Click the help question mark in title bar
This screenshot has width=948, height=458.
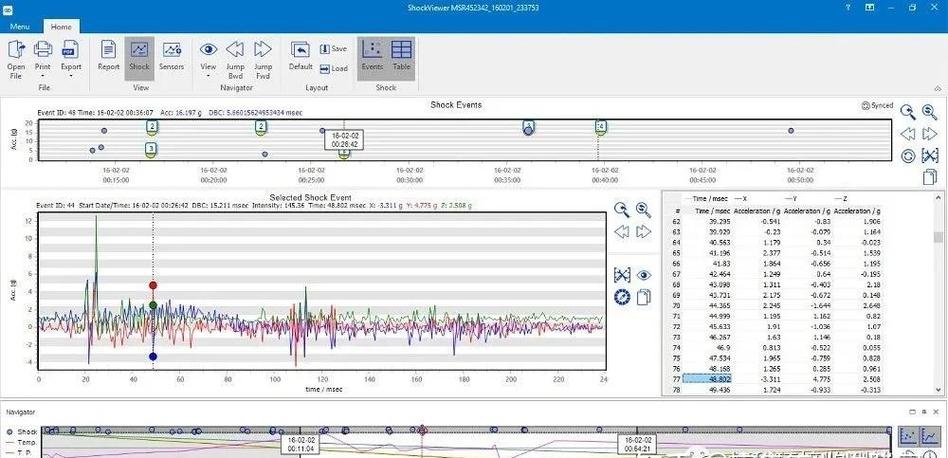(x=849, y=8)
